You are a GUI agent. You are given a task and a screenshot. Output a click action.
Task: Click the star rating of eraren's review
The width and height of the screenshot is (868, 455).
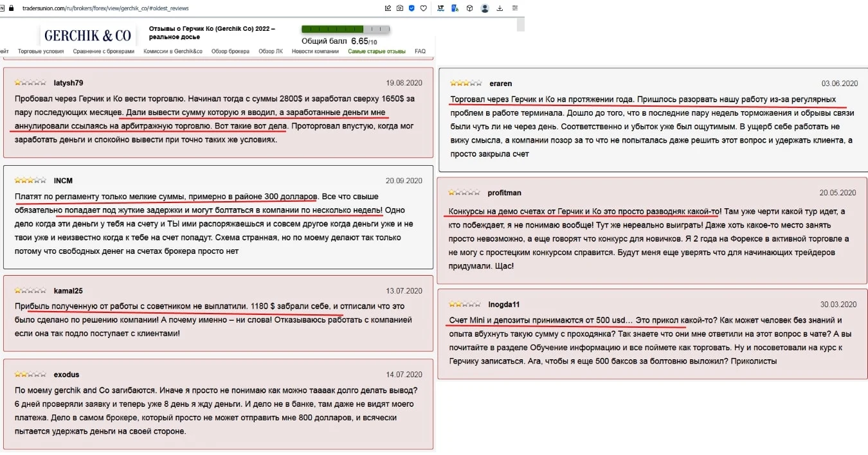click(x=466, y=84)
